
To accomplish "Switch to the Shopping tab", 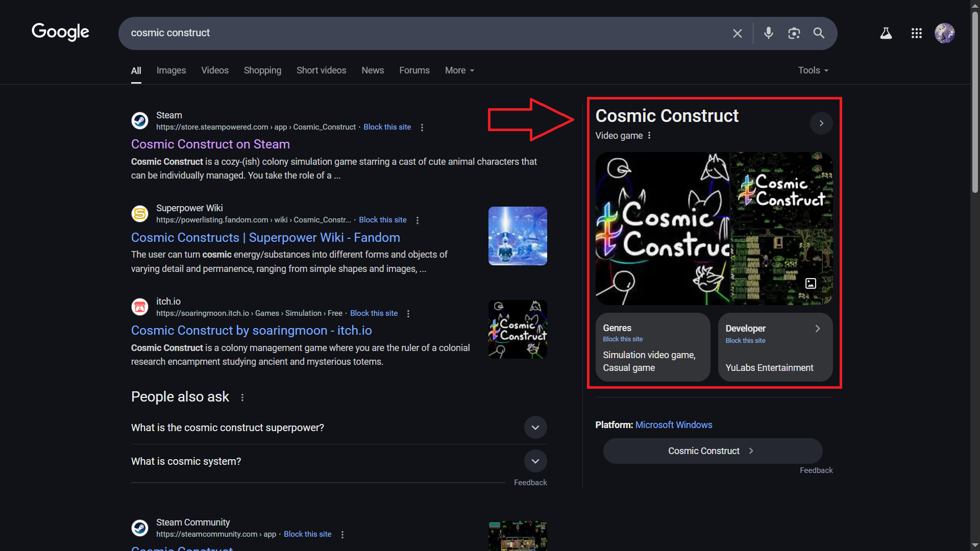I will [x=262, y=70].
